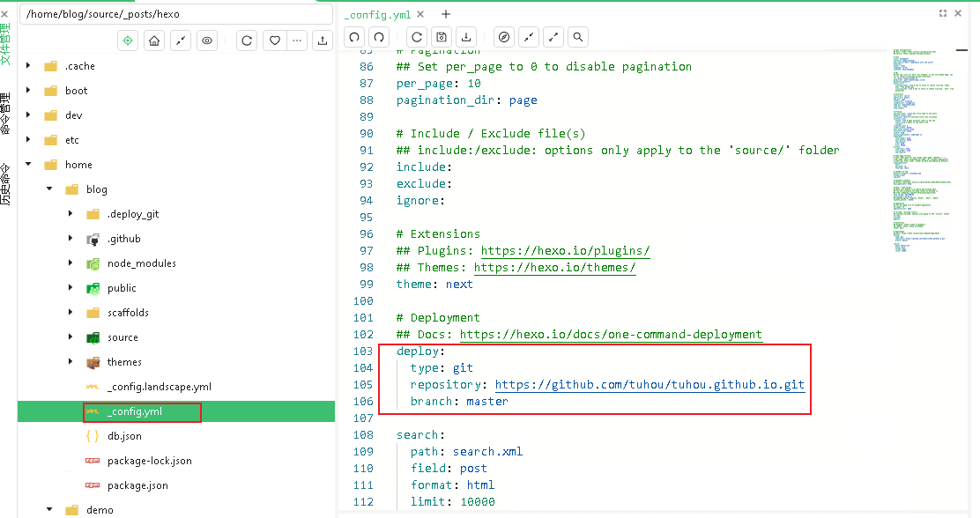Expand the themes folder

tap(71, 362)
